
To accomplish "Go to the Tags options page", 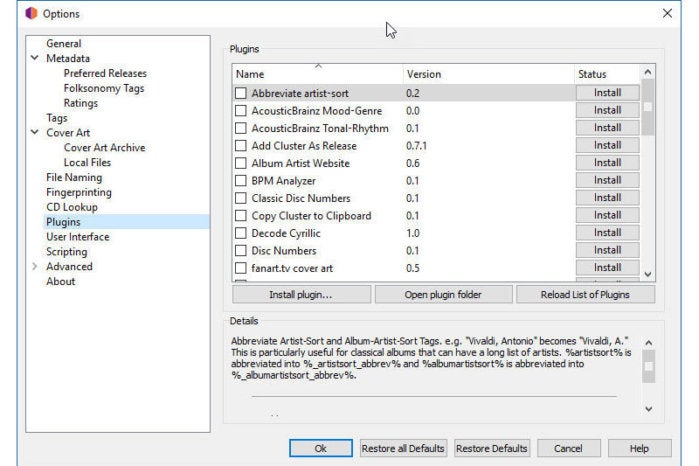I will pos(57,118).
